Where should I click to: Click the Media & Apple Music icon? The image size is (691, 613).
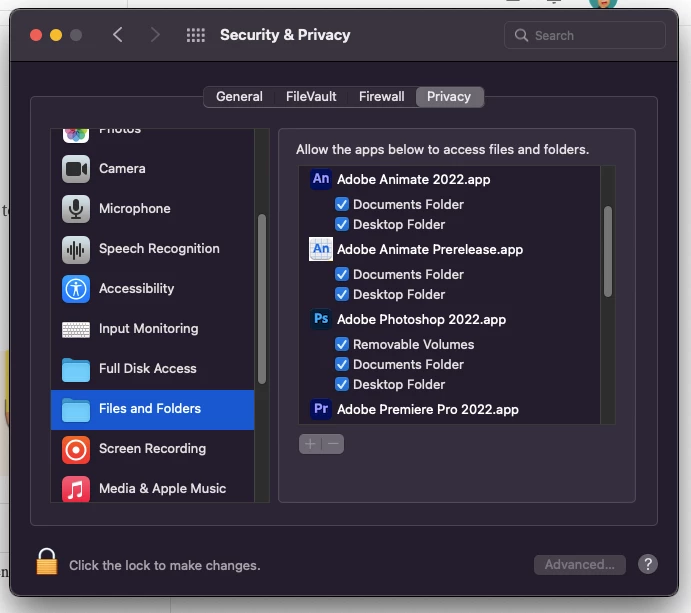click(x=76, y=489)
